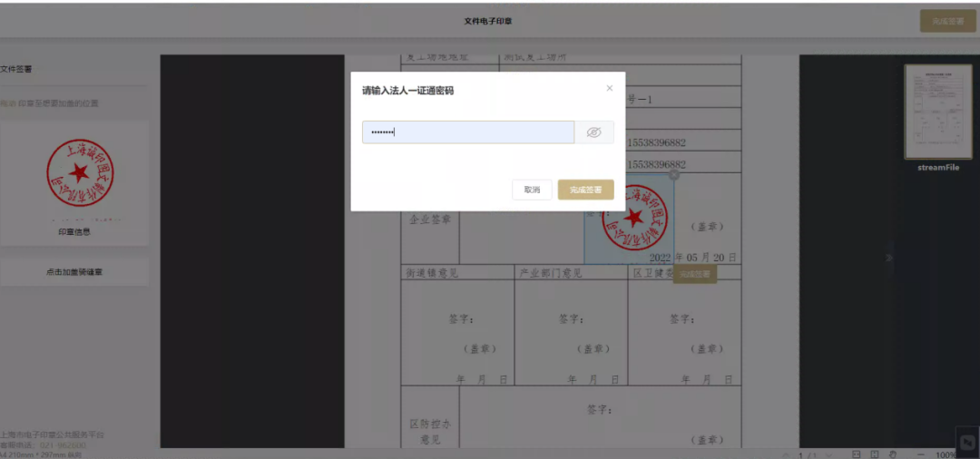Viewport: 980px width, 459px height.
Task: Select the red seal placed on the document
Action: click(x=632, y=219)
